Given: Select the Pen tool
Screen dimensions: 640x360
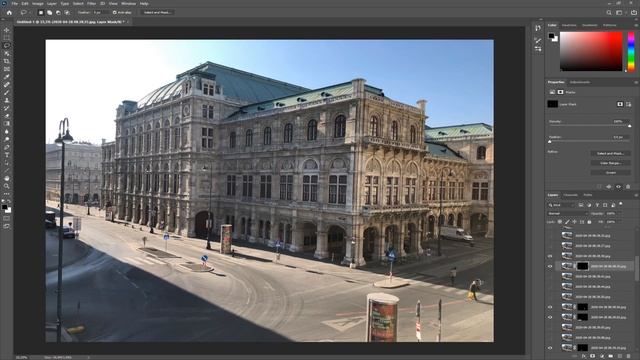Looking at the screenshot, I should coord(7,147).
